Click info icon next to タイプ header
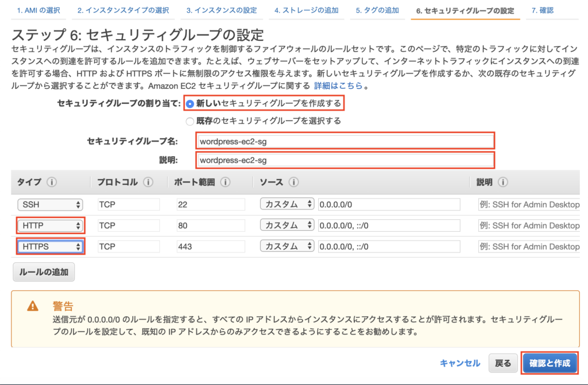The width and height of the screenshot is (588, 385). 52,182
